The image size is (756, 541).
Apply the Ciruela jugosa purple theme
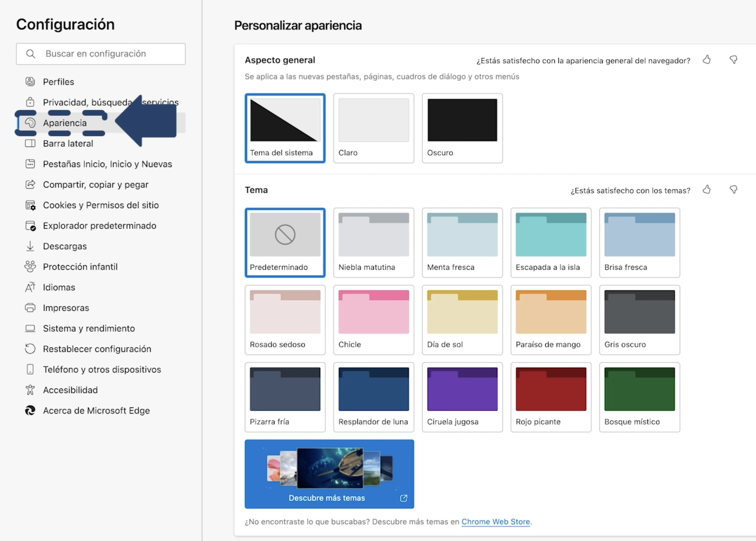pos(462,397)
